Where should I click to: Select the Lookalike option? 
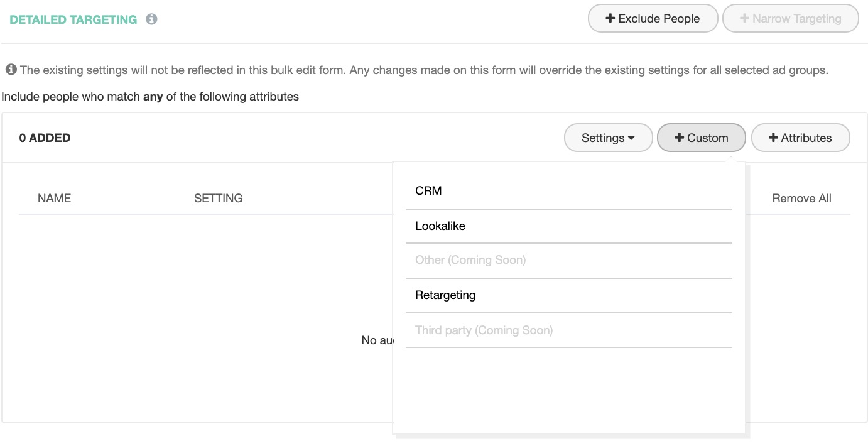[440, 226]
